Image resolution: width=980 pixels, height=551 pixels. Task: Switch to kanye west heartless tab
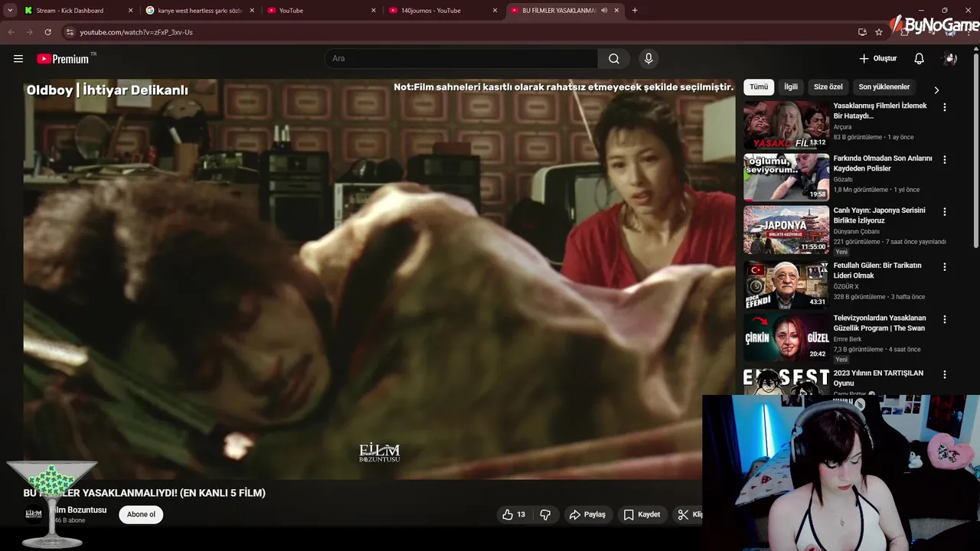(x=201, y=11)
